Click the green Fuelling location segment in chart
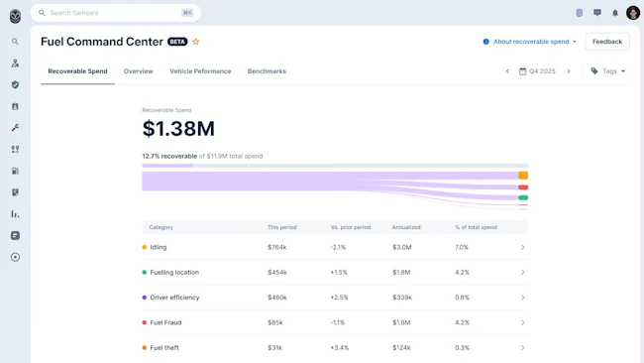The width and height of the screenshot is (644, 363). 523,197
